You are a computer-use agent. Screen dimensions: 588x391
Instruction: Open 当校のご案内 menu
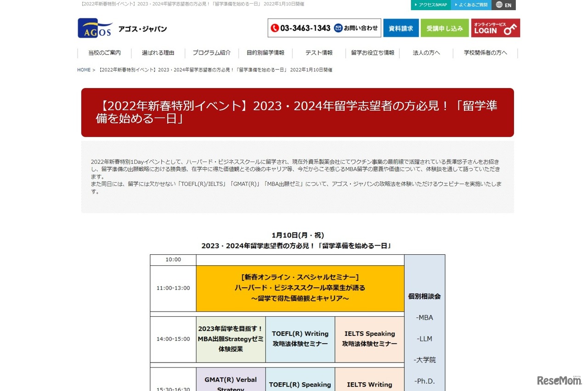(x=104, y=53)
